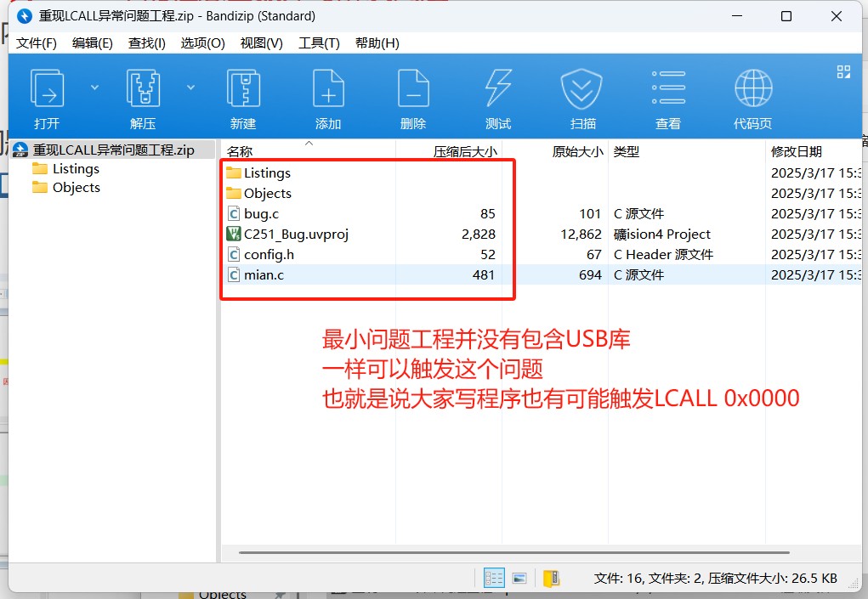Select Objects folder in the tree
The image size is (868, 599).
point(77,188)
